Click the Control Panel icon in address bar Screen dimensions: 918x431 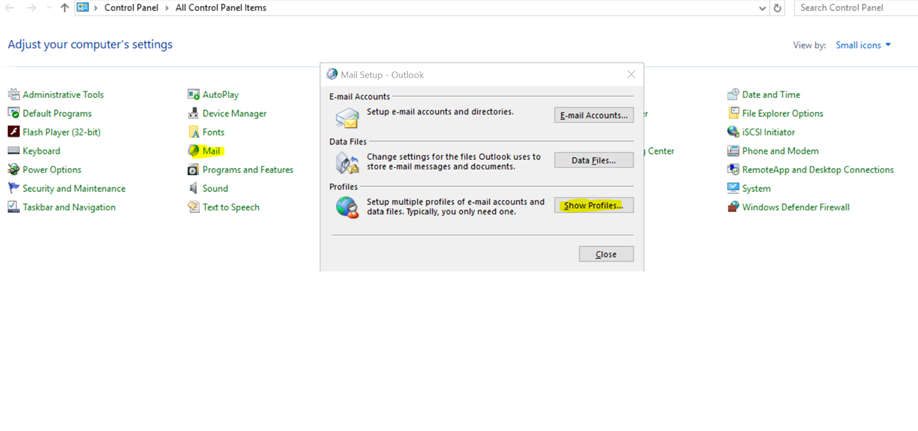pyautogui.click(x=83, y=8)
